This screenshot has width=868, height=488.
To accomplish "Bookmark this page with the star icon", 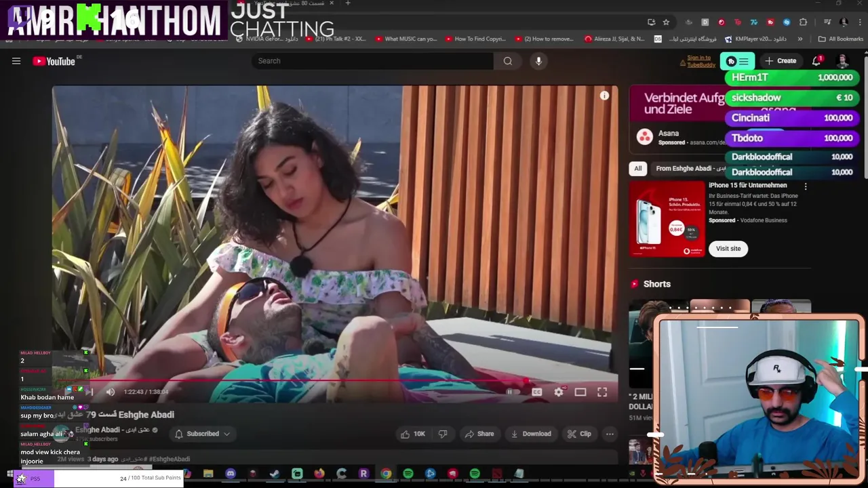I will tap(666, 22).
